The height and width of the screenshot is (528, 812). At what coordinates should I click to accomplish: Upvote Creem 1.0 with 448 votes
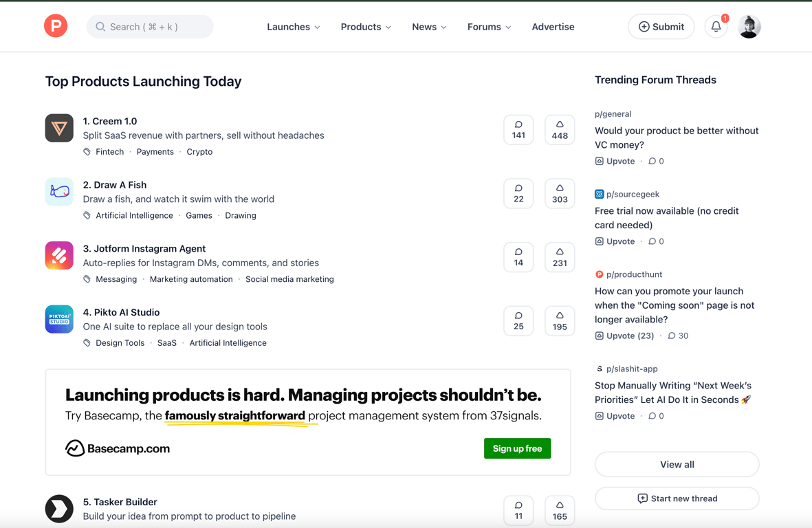(x=560, y=130)
